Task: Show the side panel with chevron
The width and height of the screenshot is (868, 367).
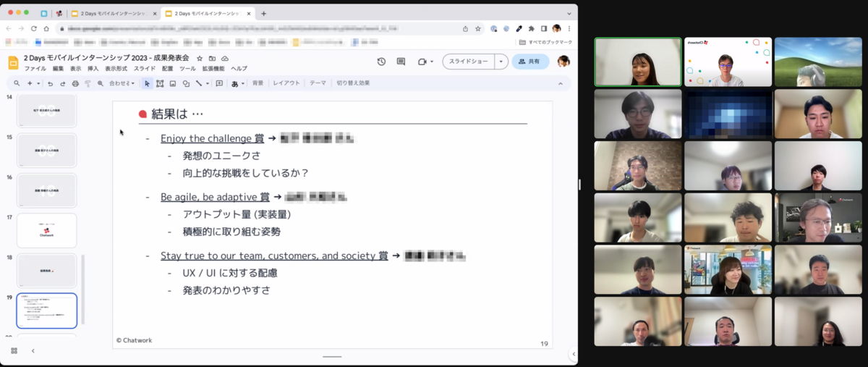Action: [573, 354]
